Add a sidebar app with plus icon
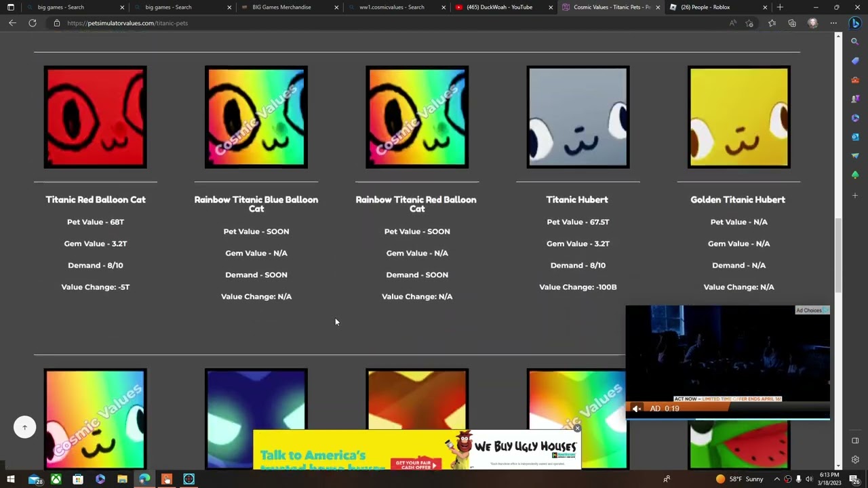The width and height of the screenshot is (868, 488). pos(855,195)
